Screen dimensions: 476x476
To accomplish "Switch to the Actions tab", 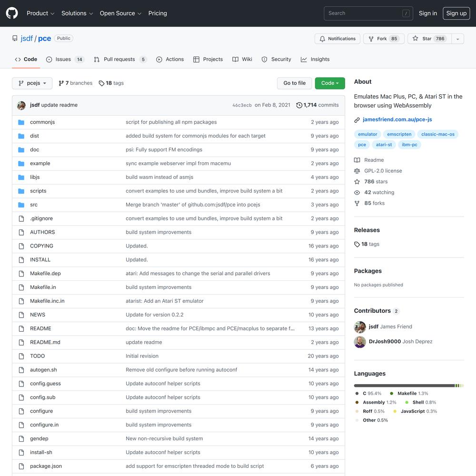I will point(170,59).
